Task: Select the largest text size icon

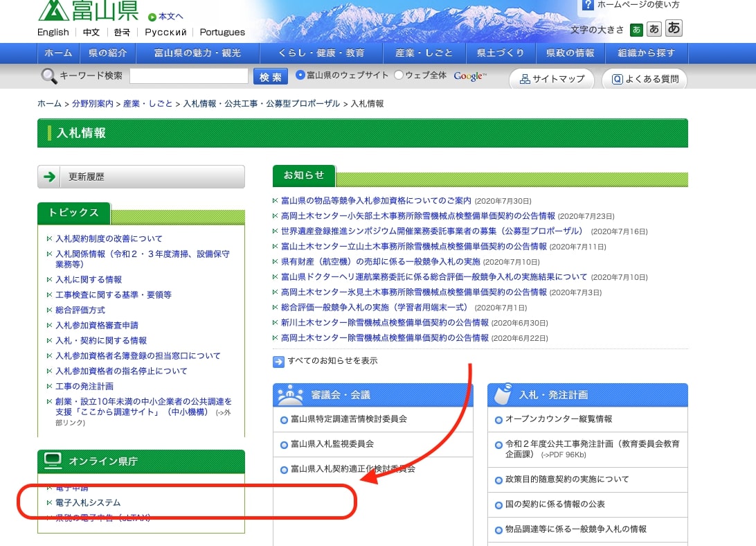Action: [x=674, y=28]
